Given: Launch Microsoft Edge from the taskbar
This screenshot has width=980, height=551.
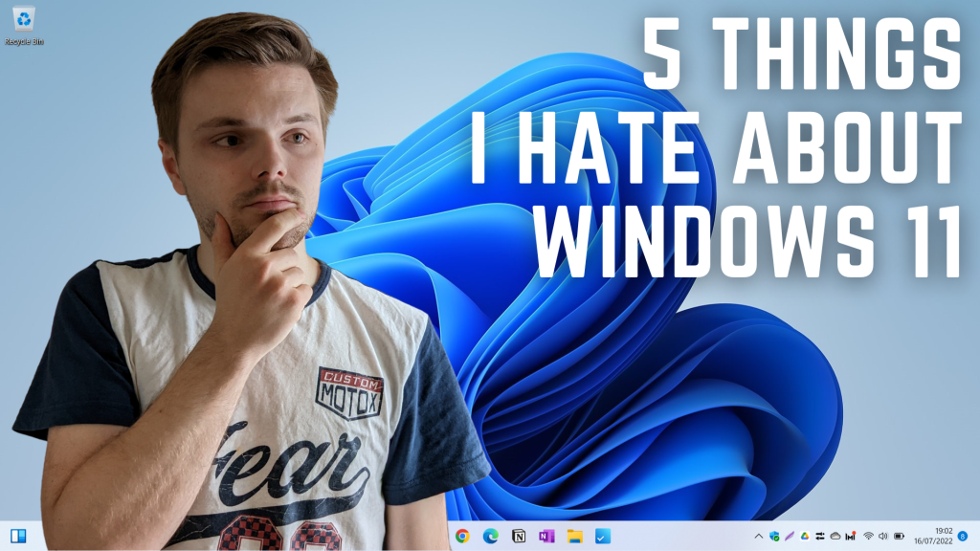Looking at the screenshot, I should click(x=490, y=537).
